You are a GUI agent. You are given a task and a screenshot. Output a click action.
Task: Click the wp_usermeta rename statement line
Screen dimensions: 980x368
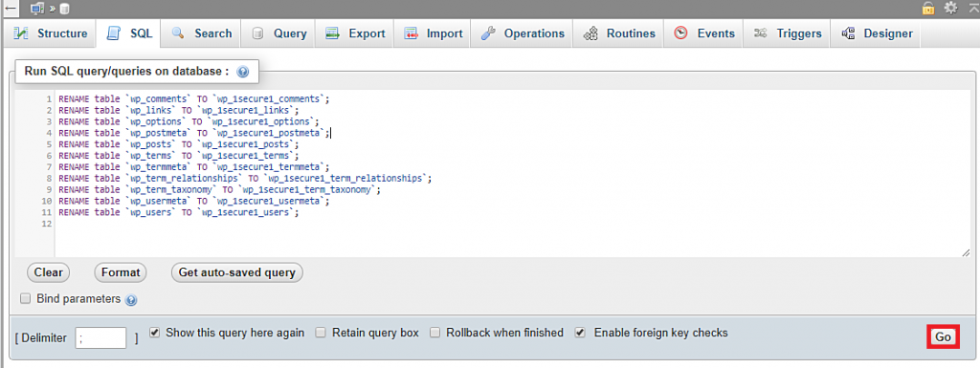click(x=193, y=201)
